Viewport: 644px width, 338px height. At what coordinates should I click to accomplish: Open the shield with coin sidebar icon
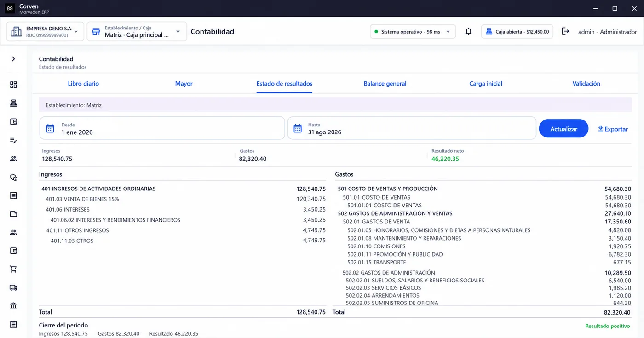pyautogui.click(x=13, y=177)
